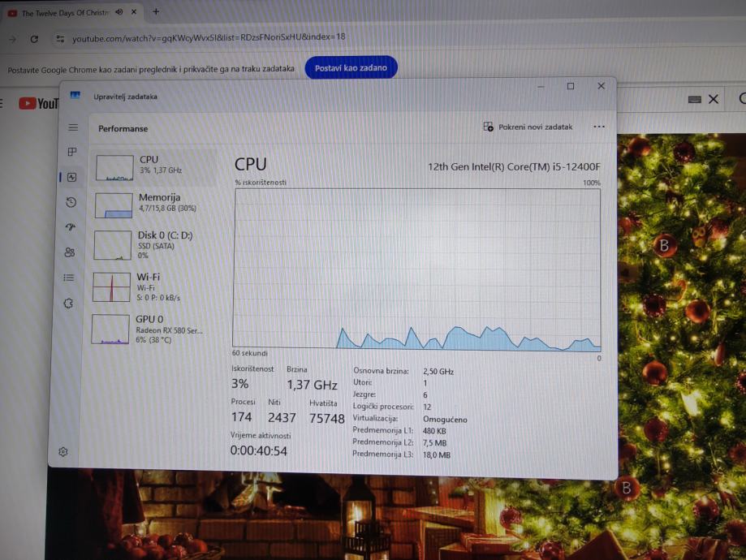Click 'Pokreni novi zadatak' button
The width and height of the screenshot is (746, 560).
528,127
